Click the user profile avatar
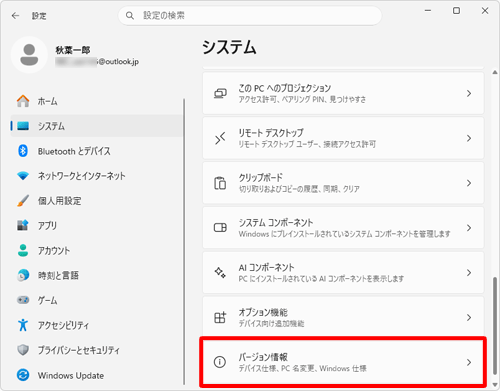 (29, 55)
